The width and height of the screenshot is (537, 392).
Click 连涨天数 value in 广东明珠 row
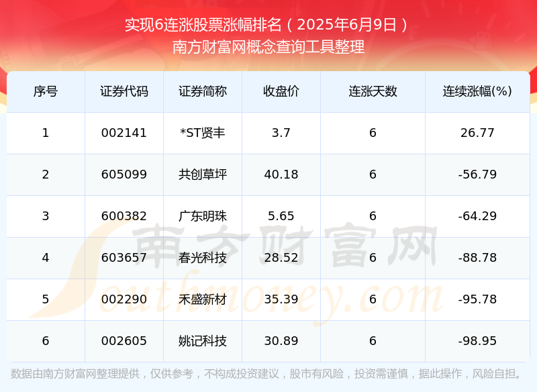point(373,216)
